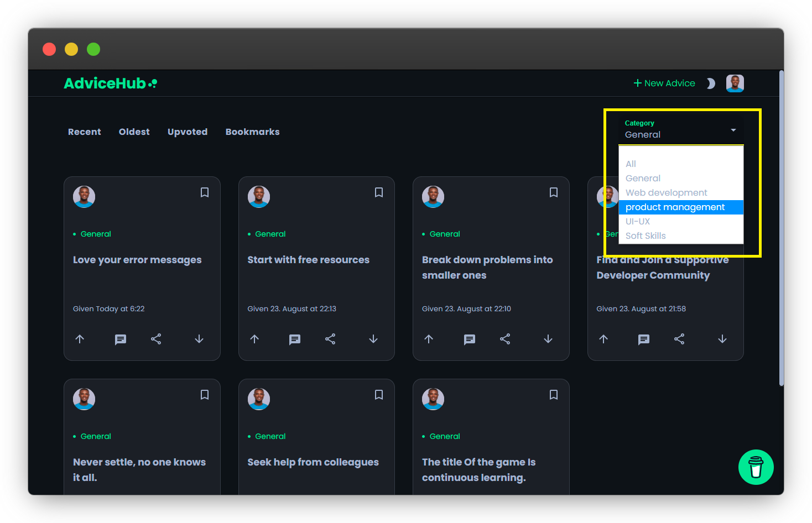Open comments on 'Start with free resources'
This screenshot has height=523, width=812.
pos(295,339)
